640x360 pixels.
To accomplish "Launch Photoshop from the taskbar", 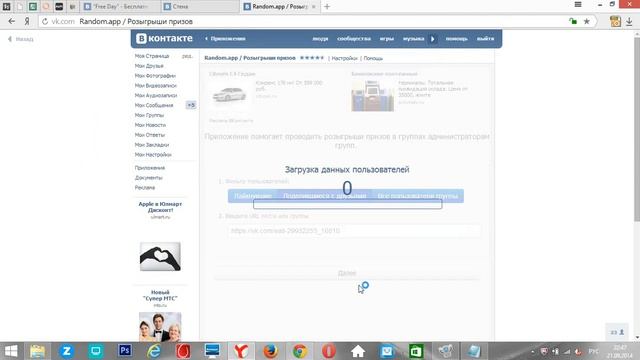I will coord(125,351).
